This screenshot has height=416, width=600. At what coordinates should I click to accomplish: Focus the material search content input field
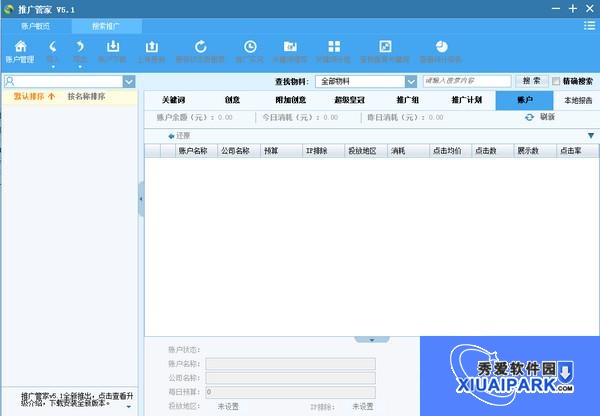point(467,81)
